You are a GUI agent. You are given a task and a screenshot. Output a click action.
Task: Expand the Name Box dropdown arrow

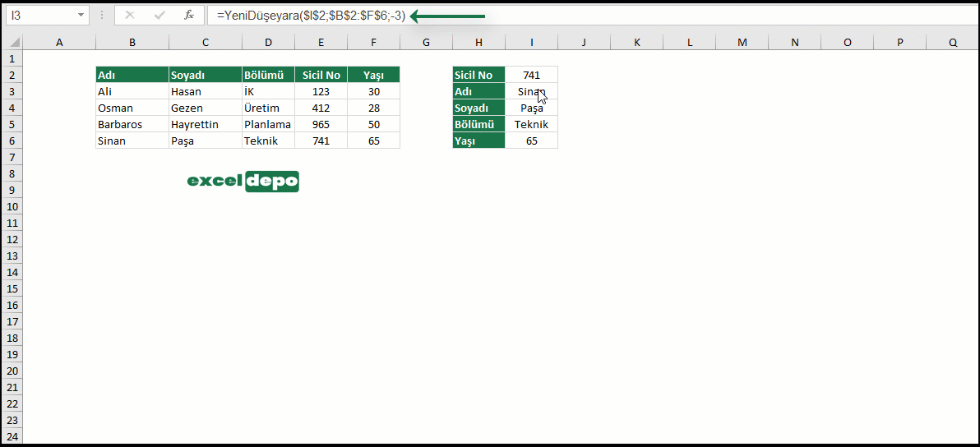click(x=81, y=16)
